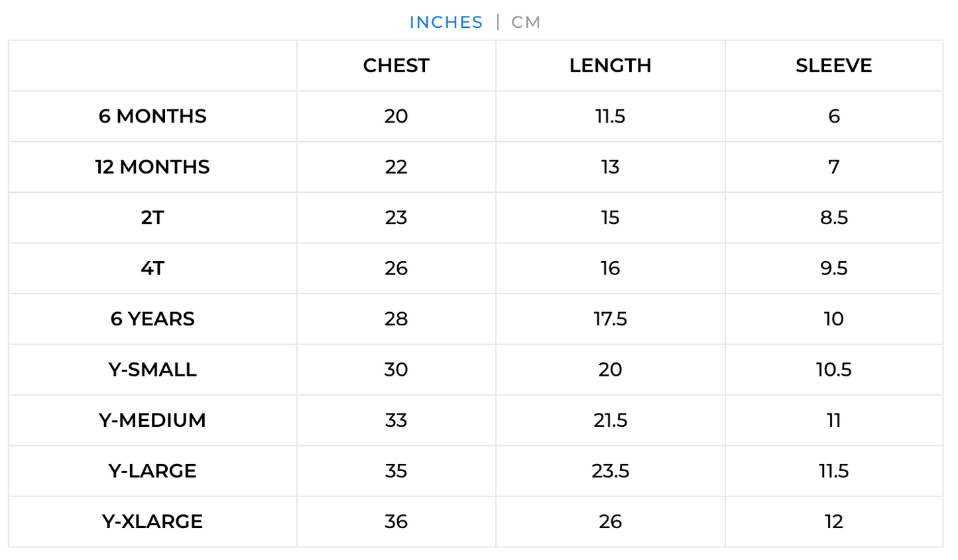Viewport: 958px width, 560px height.
Task: Select the 12 MONTHS size row label
Action: tap(152, 167)
